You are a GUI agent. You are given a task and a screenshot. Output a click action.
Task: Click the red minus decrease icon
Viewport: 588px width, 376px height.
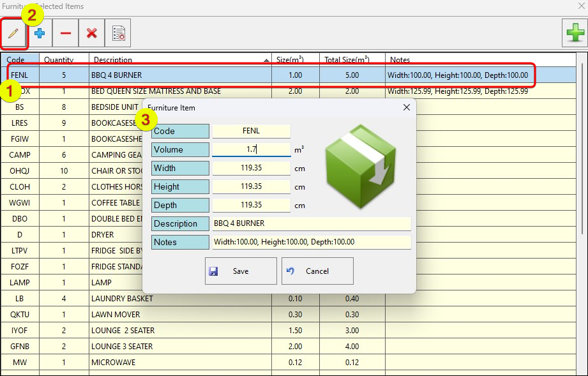pos(66,33)
